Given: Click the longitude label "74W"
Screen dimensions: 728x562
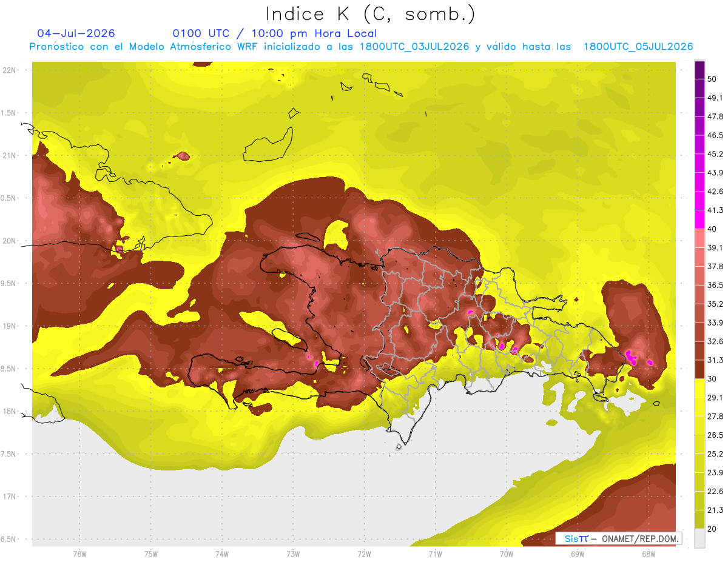Looking at the screenshot, I should 222,554.
